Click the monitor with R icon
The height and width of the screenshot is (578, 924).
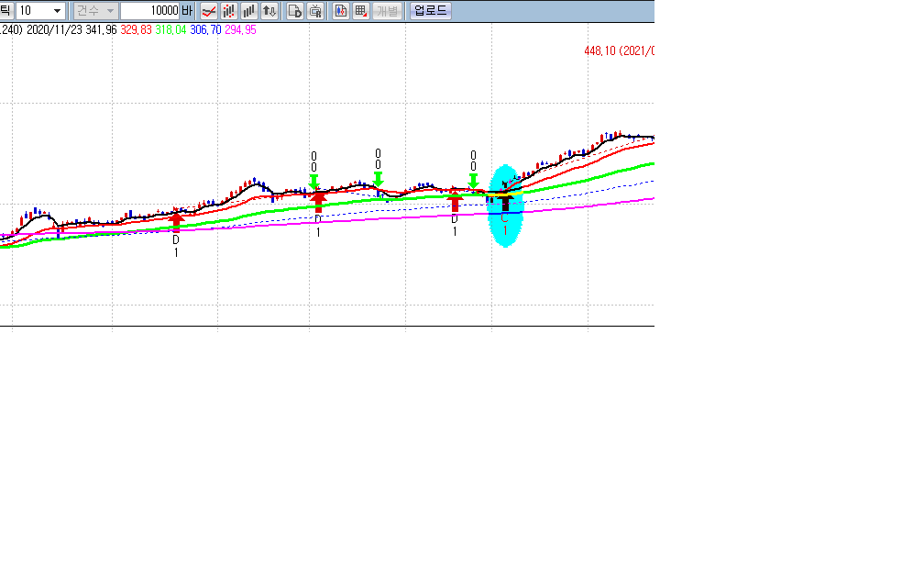pyautogui.click(x=315, y=11)
